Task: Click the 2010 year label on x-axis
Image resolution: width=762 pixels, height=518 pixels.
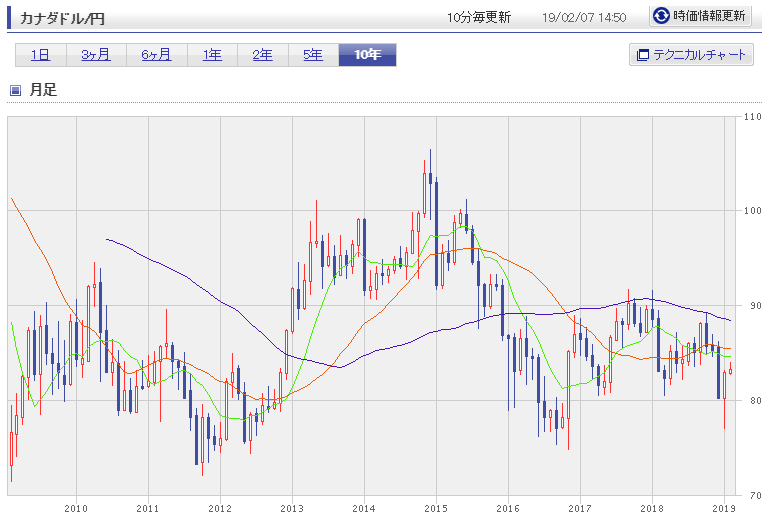Action: pos(76,507)
